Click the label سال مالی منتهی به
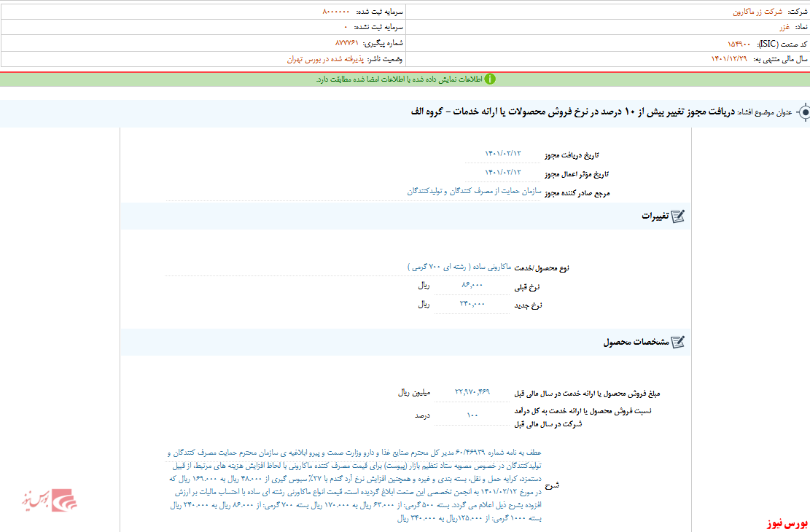This screenshot has height=532, width=810. pos(779,60)
